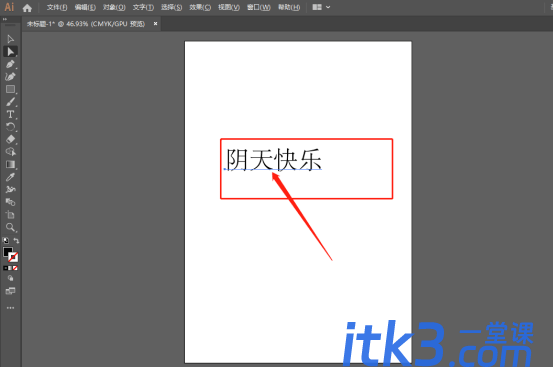Select the Rotate tool

(x=10, y=127)
